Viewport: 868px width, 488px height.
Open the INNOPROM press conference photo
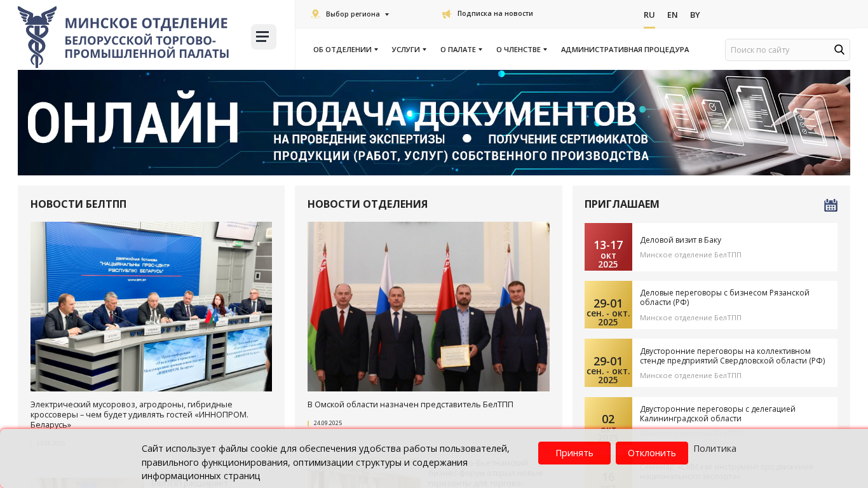click(x=151, y=306)
